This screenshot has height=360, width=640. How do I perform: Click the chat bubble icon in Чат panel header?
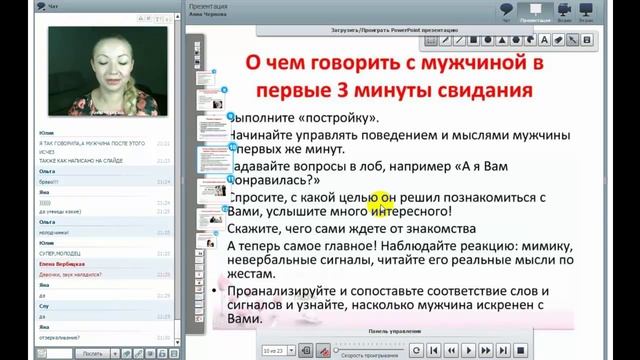[x=41, y=6]
